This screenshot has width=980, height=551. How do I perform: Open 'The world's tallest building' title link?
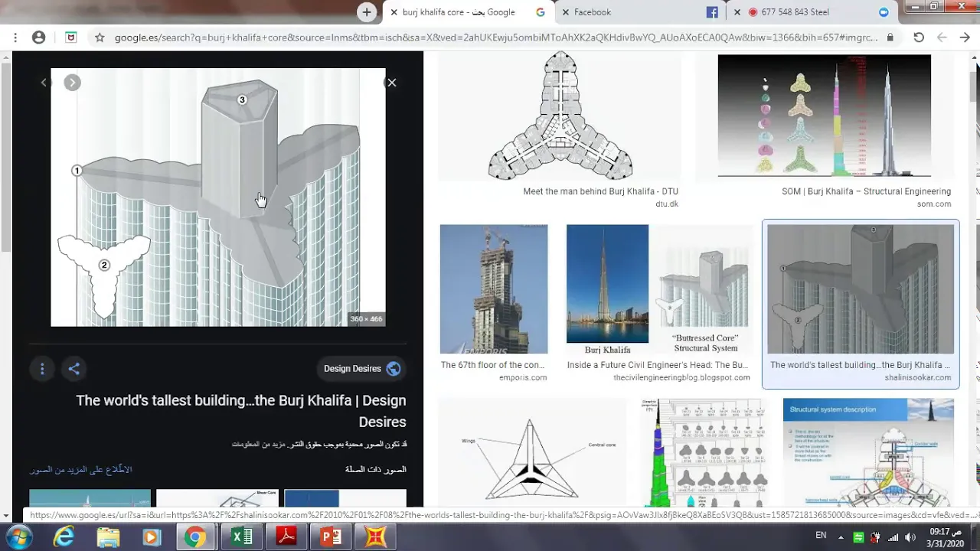[241, 411]
